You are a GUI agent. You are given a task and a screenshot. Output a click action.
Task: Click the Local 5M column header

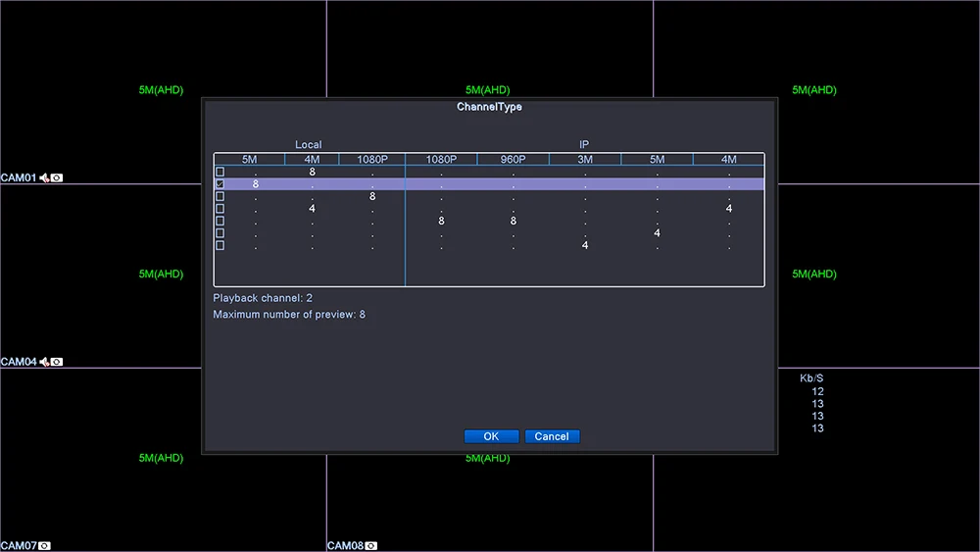pos(249,160)
